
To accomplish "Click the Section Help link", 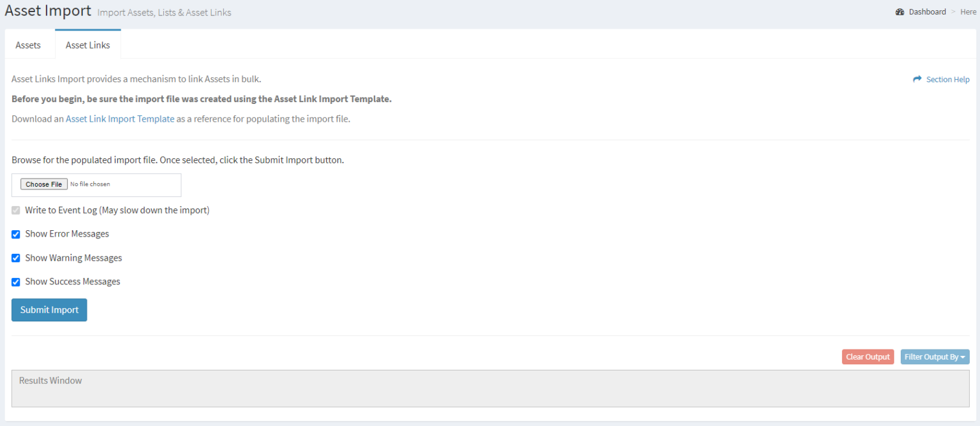I will click(947, 79).
